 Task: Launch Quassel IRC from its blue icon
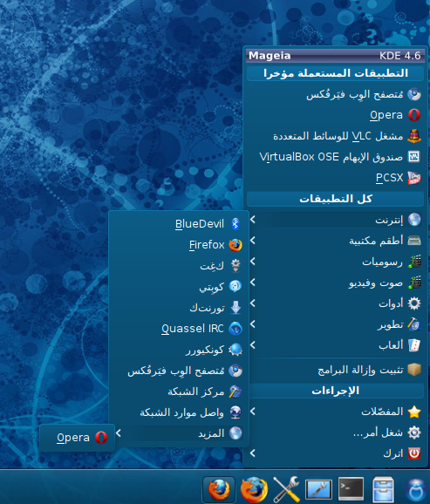(x=235, y=329)
